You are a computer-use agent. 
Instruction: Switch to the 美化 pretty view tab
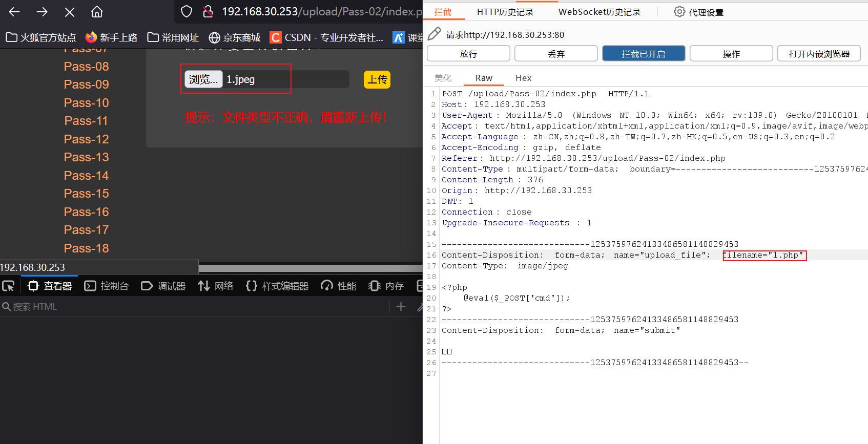click(x=443, y=78)
